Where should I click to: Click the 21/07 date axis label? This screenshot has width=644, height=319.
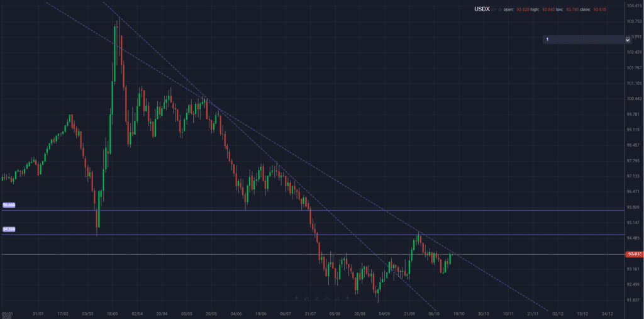click(311, 313)
